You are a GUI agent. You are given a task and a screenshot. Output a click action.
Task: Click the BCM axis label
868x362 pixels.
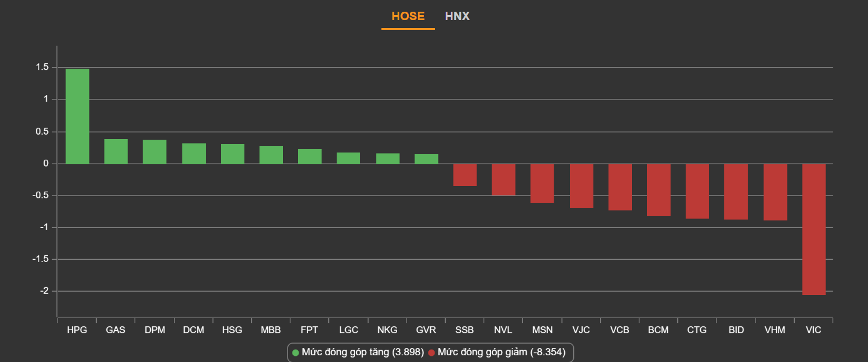658,330
